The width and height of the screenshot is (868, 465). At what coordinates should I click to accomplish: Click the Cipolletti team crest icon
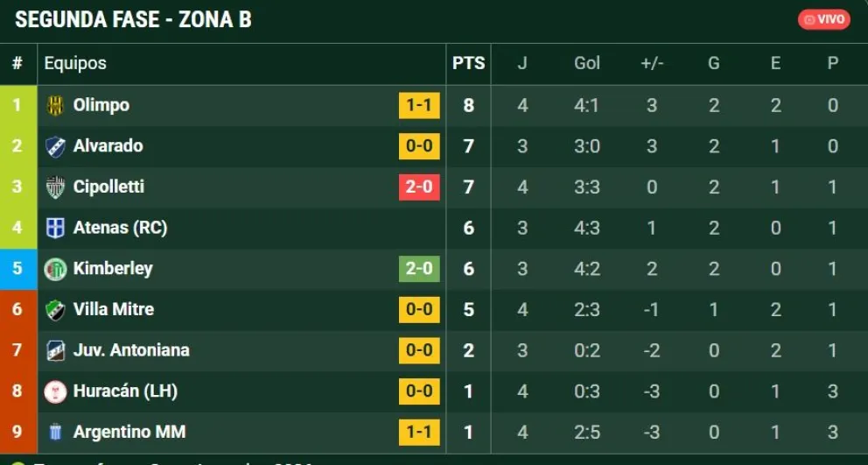tap(55, 187)
